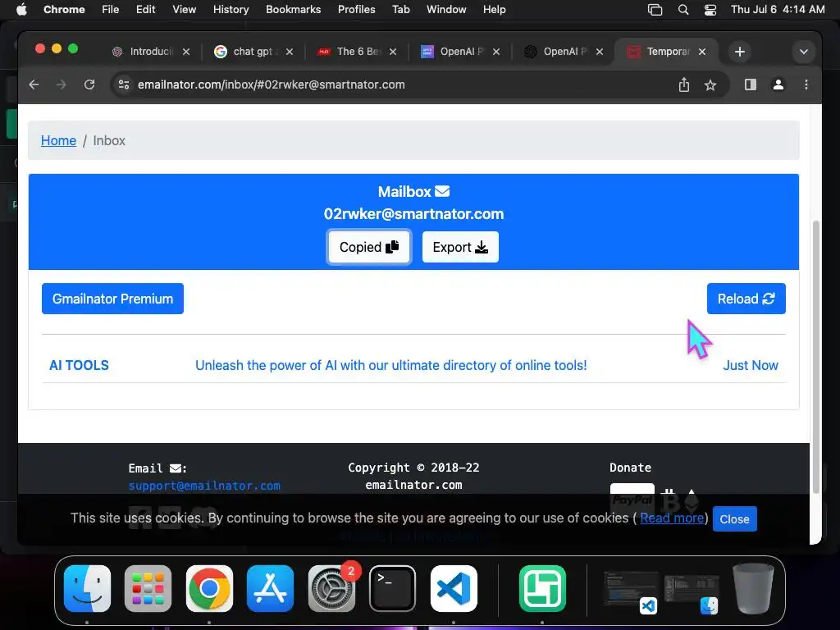This screenshot has height=630, width=840.
Task: Open the History menu
Action: pyautogui.click(x=231, y=10)
